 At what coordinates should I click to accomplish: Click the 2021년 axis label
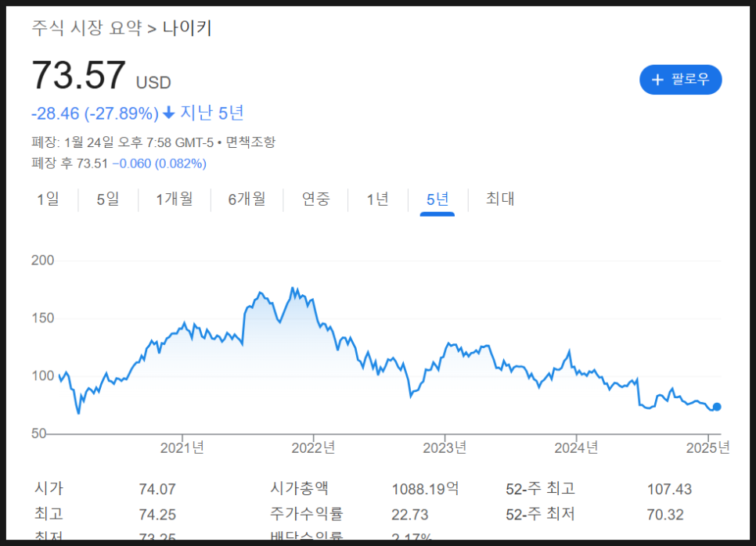(182, 447)
